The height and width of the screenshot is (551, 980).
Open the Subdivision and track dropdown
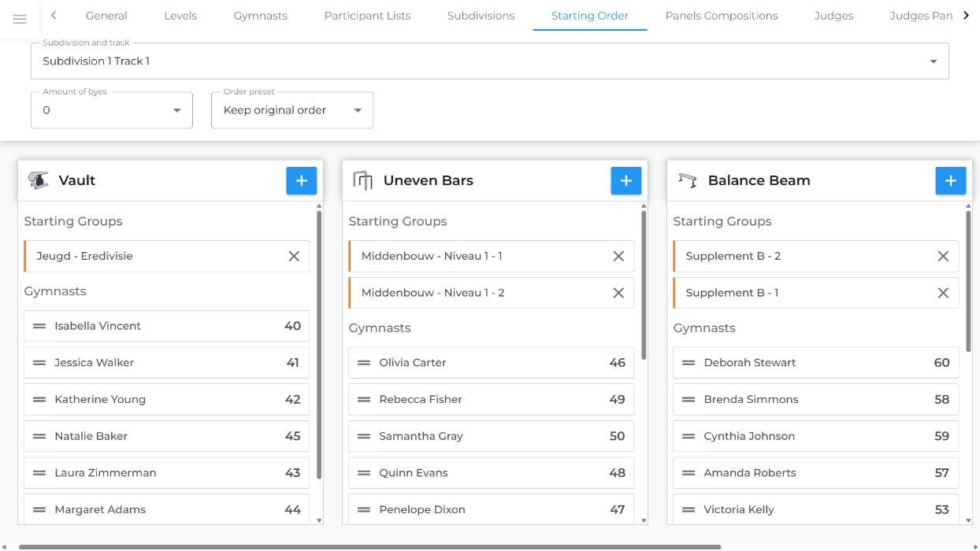pyautogui.click(x=489, y=61)
